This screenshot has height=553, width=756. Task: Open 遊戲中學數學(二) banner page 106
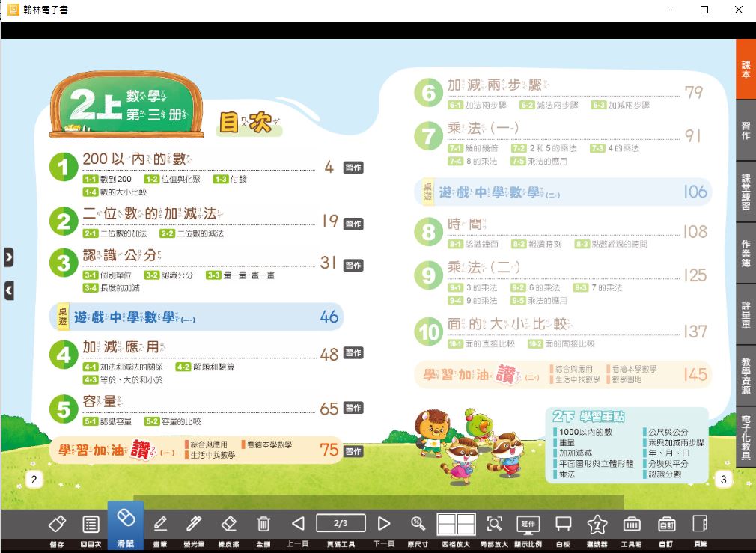(563, 192)
